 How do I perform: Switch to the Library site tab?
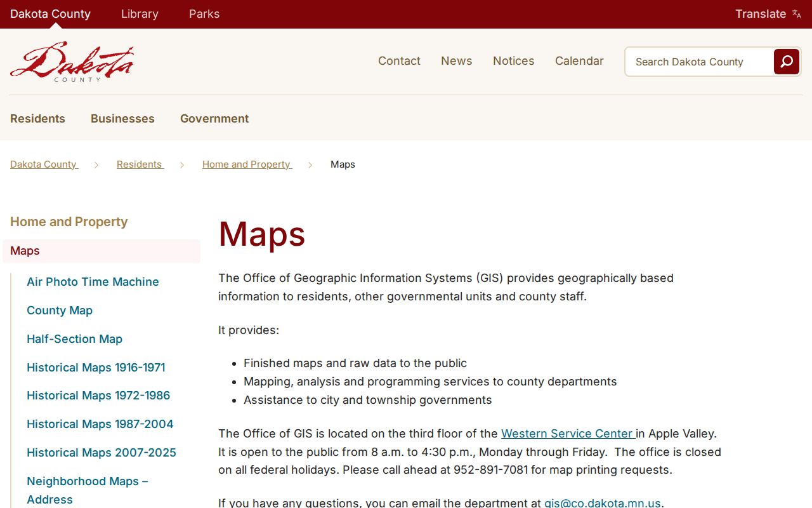(x=140, y=14)
